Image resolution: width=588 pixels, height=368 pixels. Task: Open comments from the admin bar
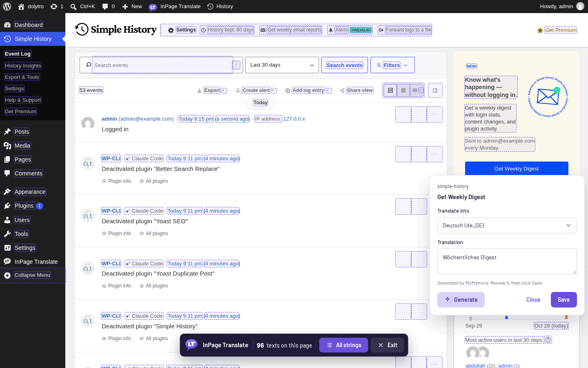click(108, 7)
